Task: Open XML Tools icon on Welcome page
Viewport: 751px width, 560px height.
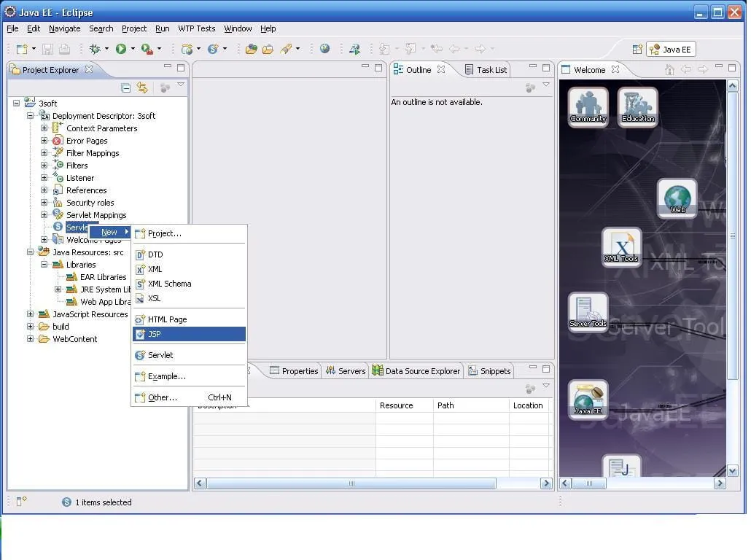Action: (621, 246)
